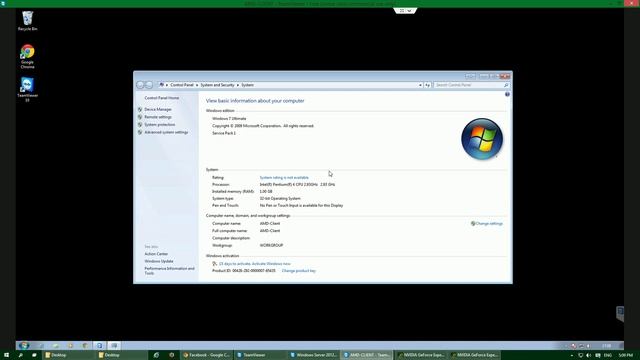Click the Windows 7 logo image
This screenshot has width=640, height=360.
tap(482, 139)
